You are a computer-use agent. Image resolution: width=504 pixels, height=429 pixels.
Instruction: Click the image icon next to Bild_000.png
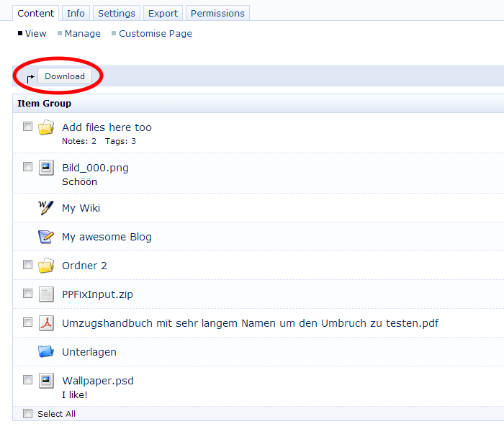[46, 168]
